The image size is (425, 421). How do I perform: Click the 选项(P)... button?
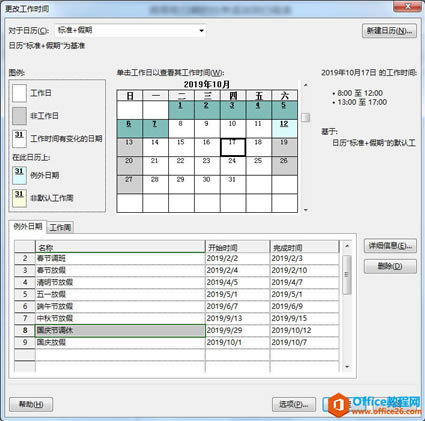point(294,404)
